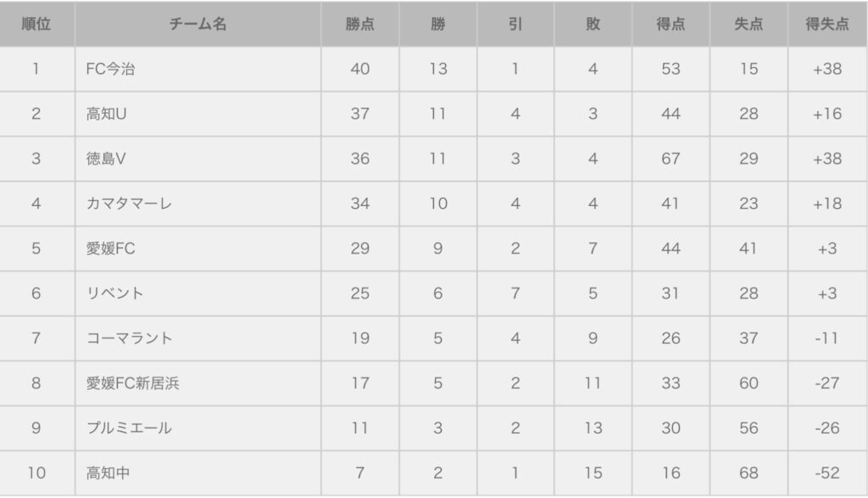Viewport: 868px width, 498px height.
Task: Click the 得点 column header
Action: click(x=670, y=24)
